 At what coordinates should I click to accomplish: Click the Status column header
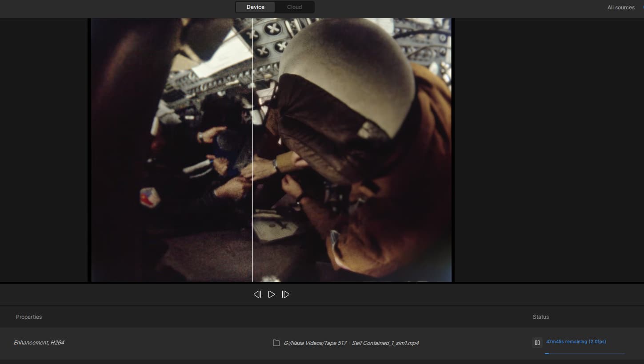coord(540,317)
